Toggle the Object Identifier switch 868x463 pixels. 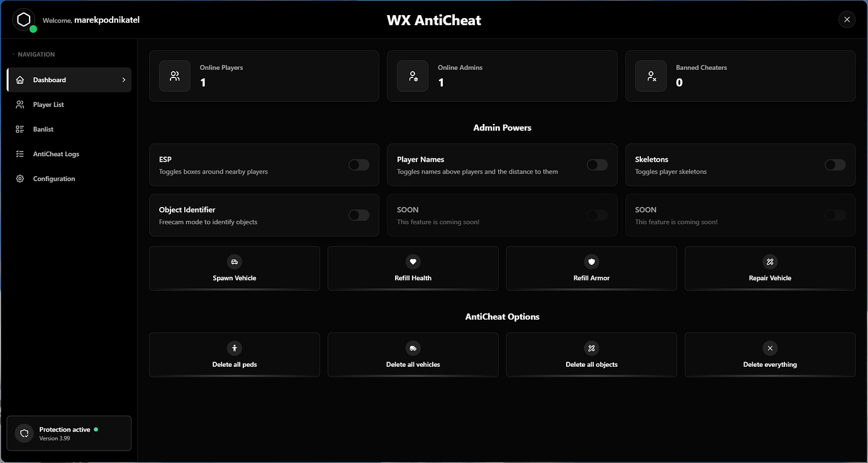pyautogui.click(x=359, y=215)
